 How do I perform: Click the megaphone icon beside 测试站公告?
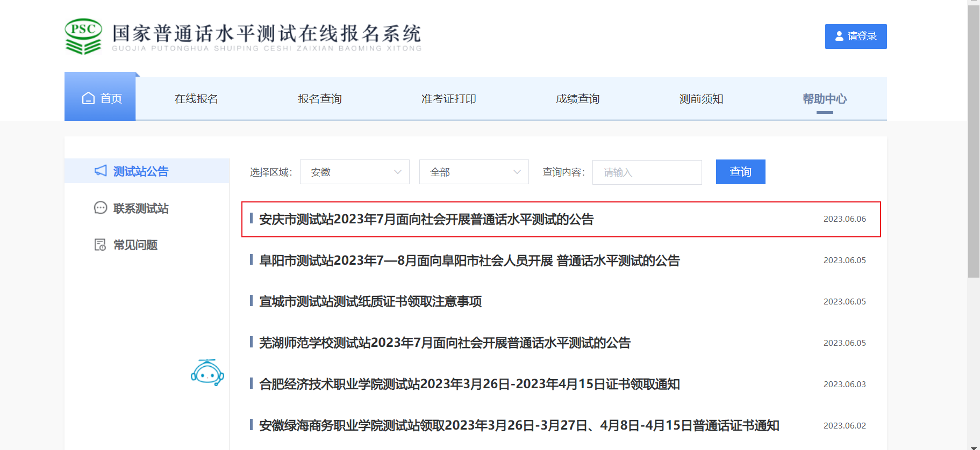101,171
